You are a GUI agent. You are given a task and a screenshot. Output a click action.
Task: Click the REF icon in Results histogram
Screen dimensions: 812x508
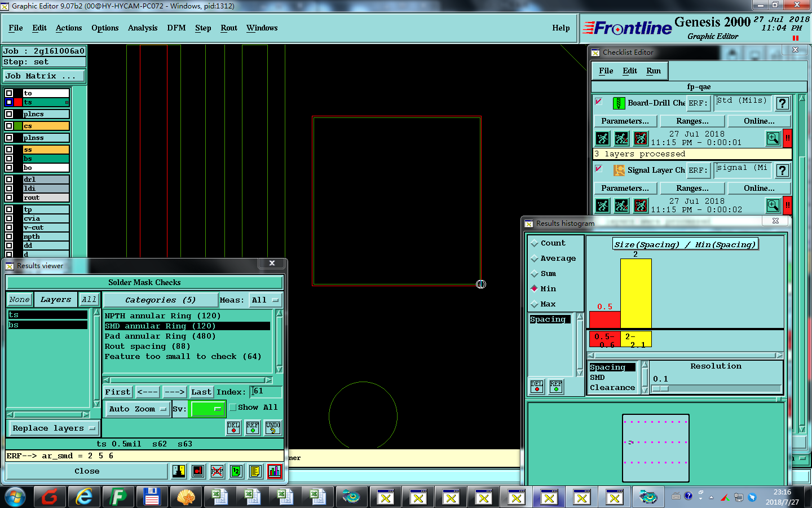(556, 387)
